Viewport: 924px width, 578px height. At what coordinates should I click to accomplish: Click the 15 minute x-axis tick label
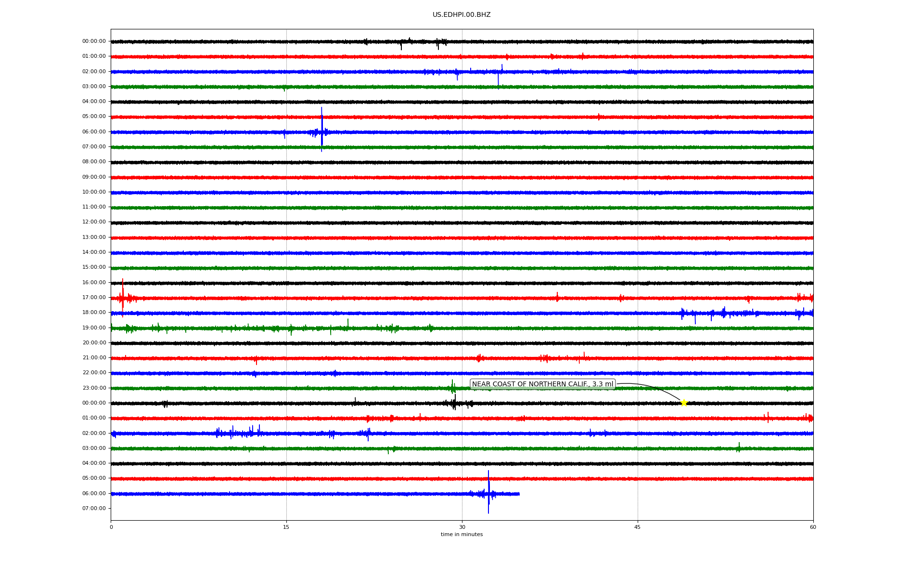286,527
